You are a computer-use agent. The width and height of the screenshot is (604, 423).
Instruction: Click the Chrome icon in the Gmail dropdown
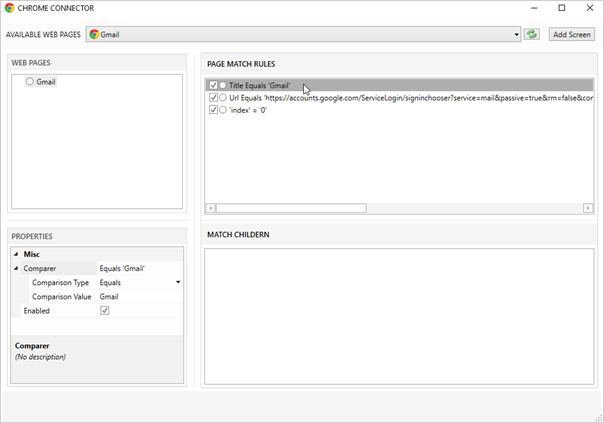click(94, 34)
